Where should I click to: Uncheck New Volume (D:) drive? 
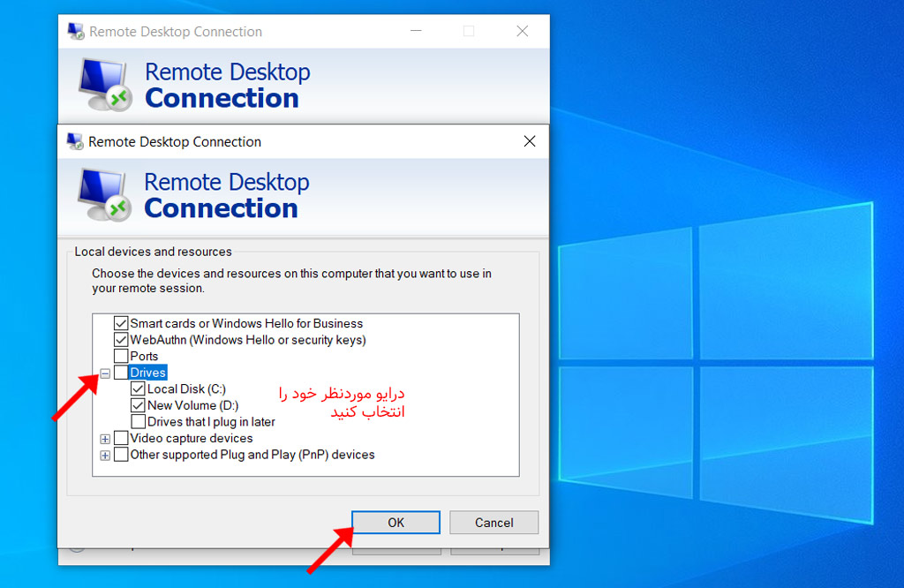(x=138, y=405)
